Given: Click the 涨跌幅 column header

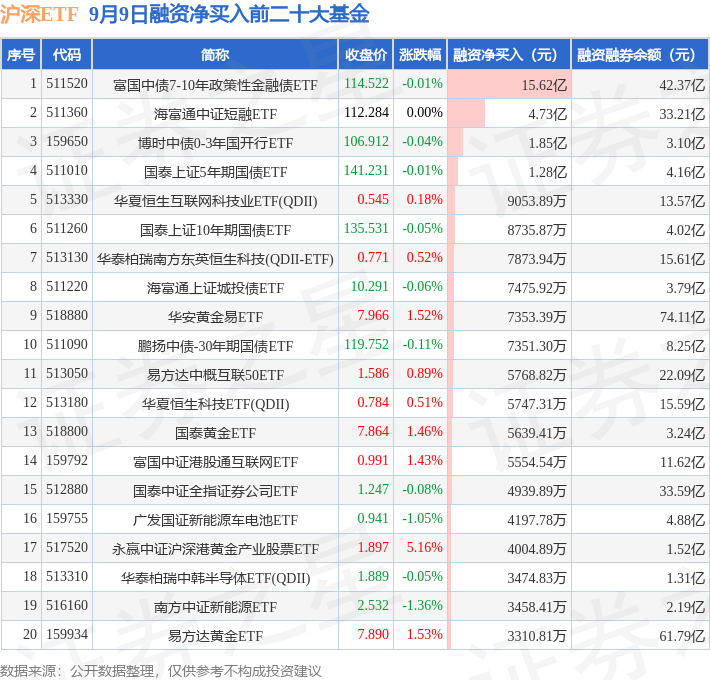Looking at the screenshot, I should pos(420,55).
